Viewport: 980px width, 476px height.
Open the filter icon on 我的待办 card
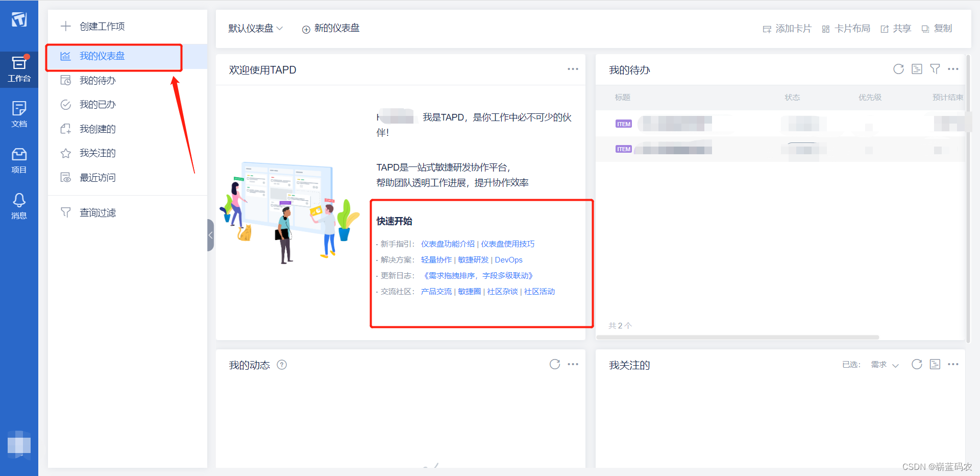pos(936,69)
